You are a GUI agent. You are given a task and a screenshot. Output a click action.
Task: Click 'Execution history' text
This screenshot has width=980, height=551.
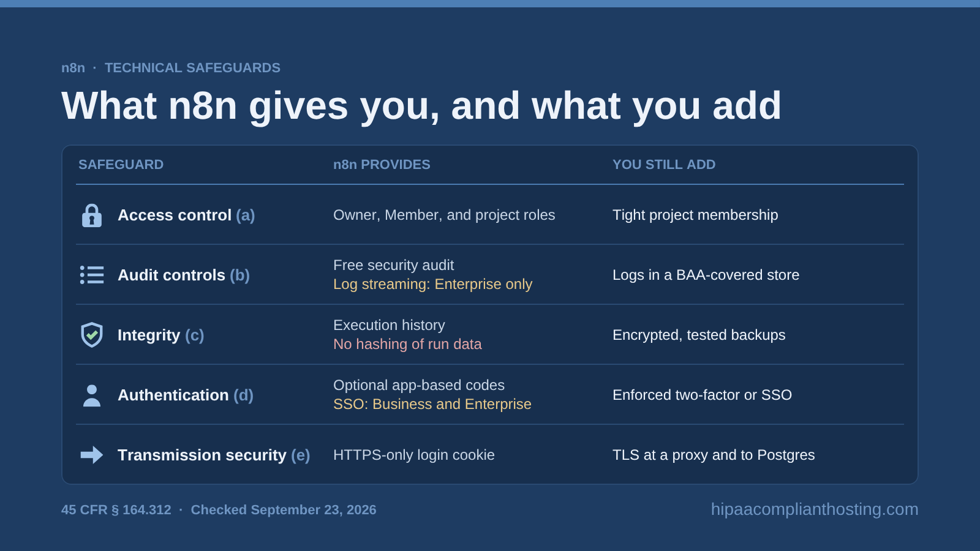pyautogui.click(x=389, y=325)
